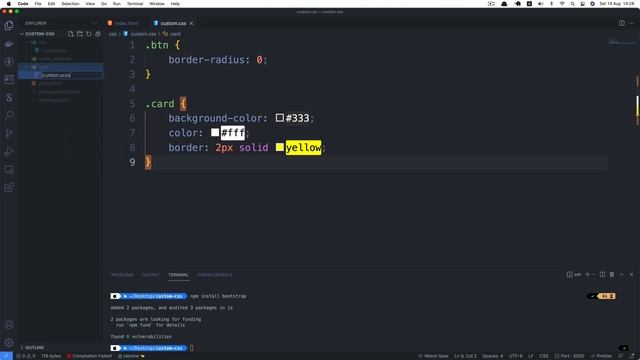Click the editor minimap at top right
Viewport: 640px width, 360px height.
pos(621,42)
